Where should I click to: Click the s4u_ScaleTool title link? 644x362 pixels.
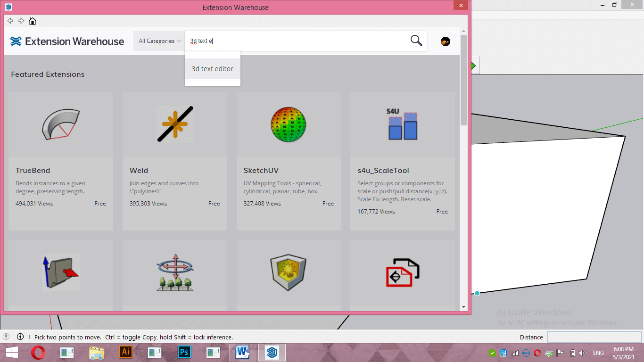383,171
